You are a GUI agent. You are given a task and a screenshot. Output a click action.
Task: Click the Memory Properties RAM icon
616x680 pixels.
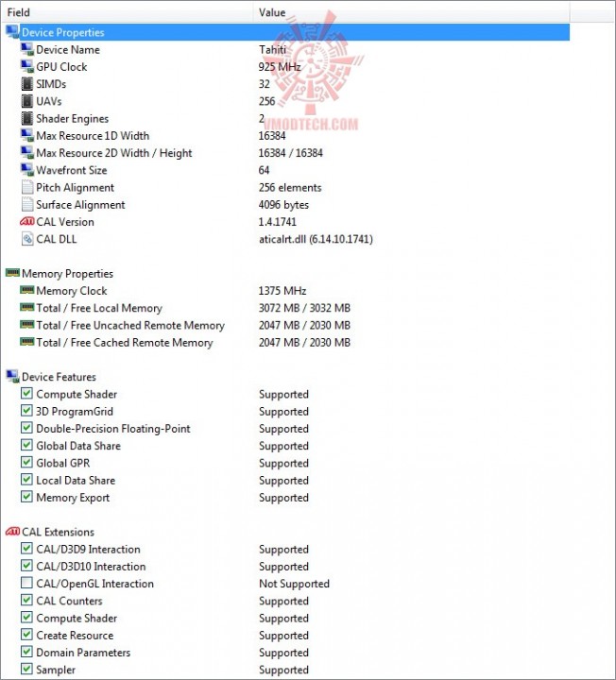point(12,273)
